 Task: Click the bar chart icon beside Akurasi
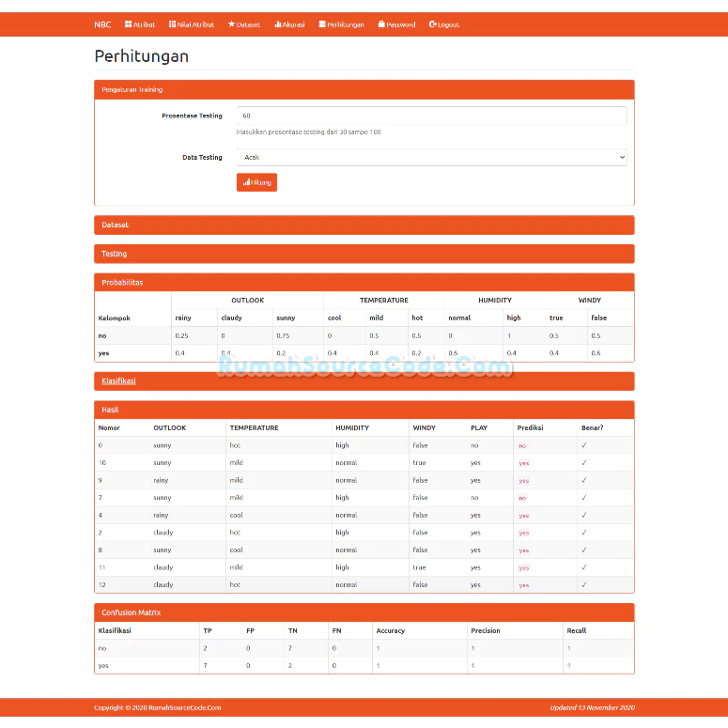pyautogui.click(x=278, y=24)
